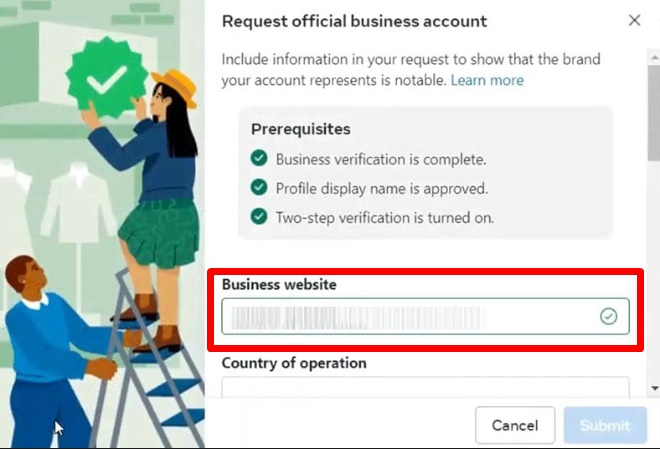The image size is (660, 449).
Task: Click the scrollbar down arrow
Action: [655, 388]
